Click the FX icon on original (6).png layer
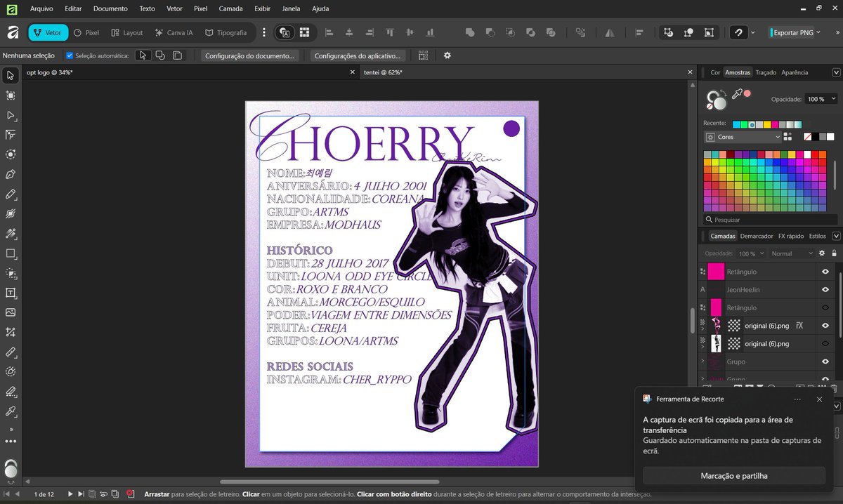Image resolution: width=843 pixels, height=504 pixels. click(799, 326)
